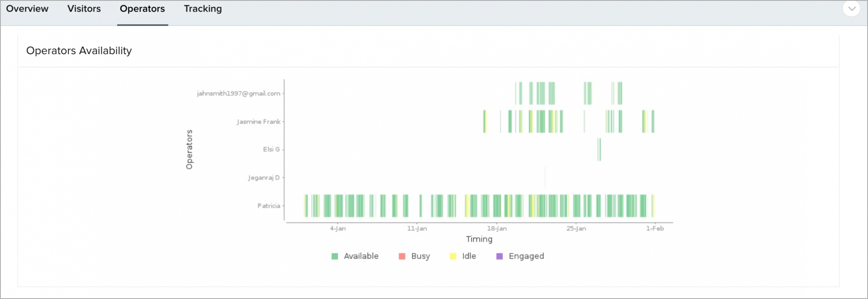The width and height of the screenshot is (868, 299).
Task: Click the green Available legend swatch
Action: [335, 256]
